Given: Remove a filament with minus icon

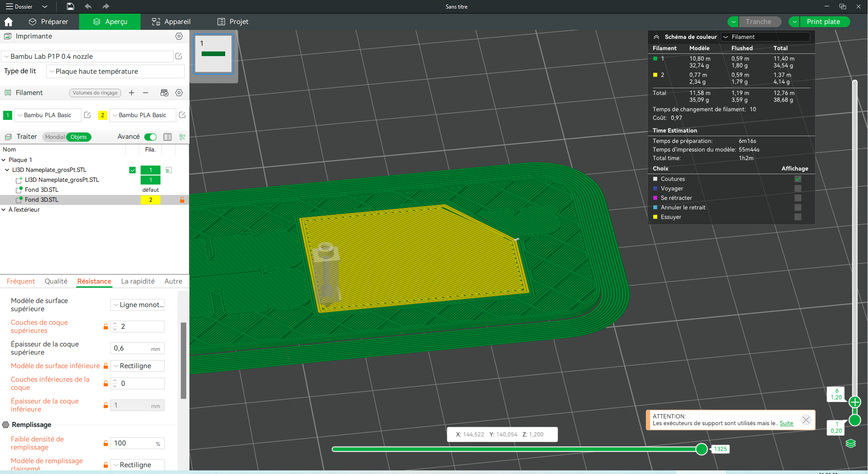Looking at the screenshot, I should tap(146, 93).
